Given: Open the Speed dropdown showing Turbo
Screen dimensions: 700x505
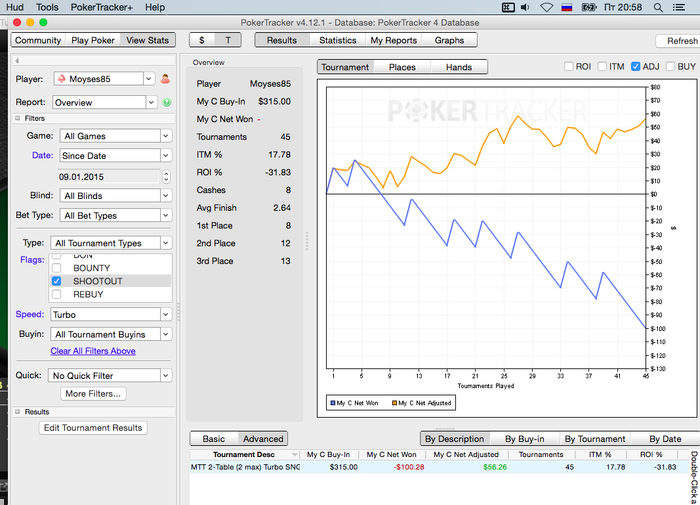Looking at the screenshot, I should coord(111,314).
